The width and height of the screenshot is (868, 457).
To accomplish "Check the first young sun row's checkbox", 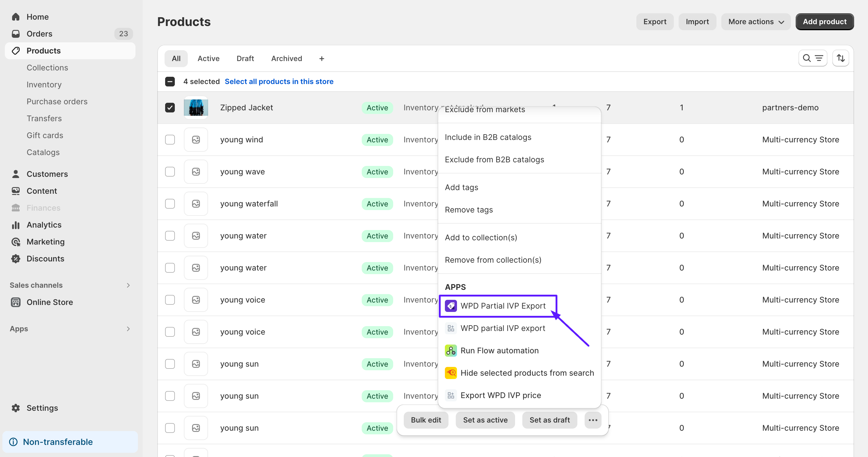I will tap(170, 364).
